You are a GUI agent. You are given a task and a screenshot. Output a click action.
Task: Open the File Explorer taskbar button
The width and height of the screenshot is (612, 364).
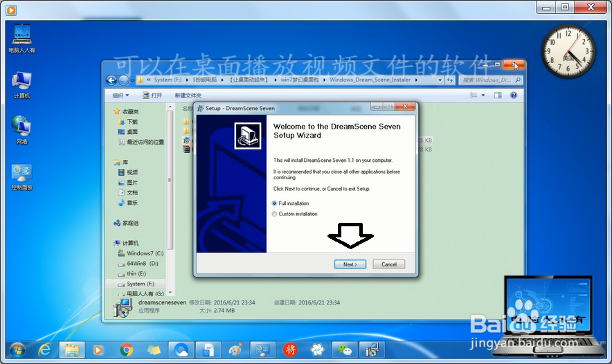coord(72,350)
